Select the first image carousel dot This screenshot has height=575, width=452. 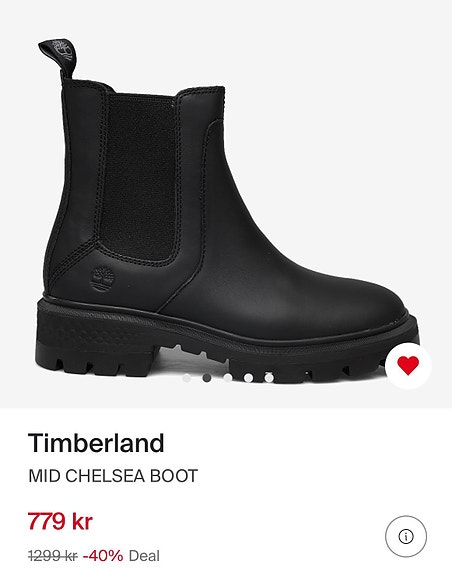pos(187,378)
